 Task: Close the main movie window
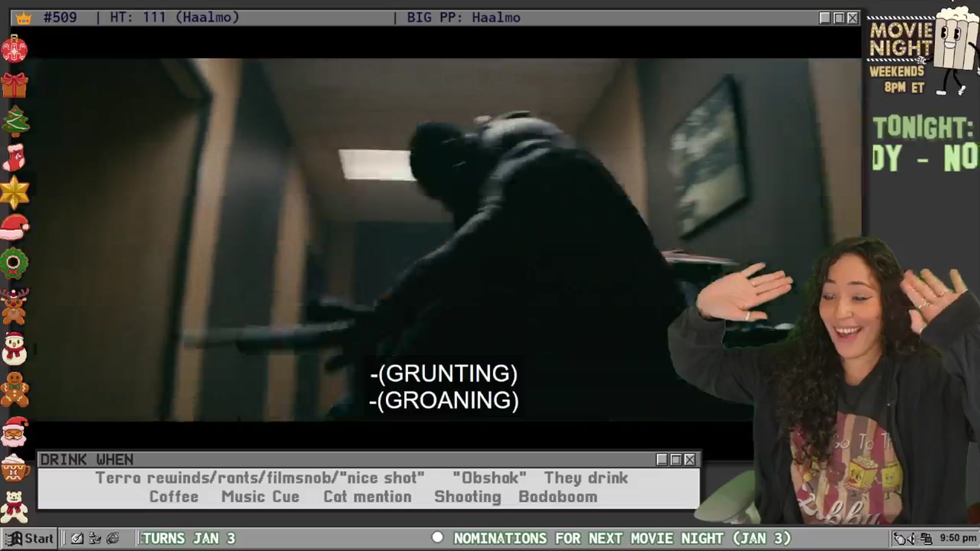[x=852, y=18]
